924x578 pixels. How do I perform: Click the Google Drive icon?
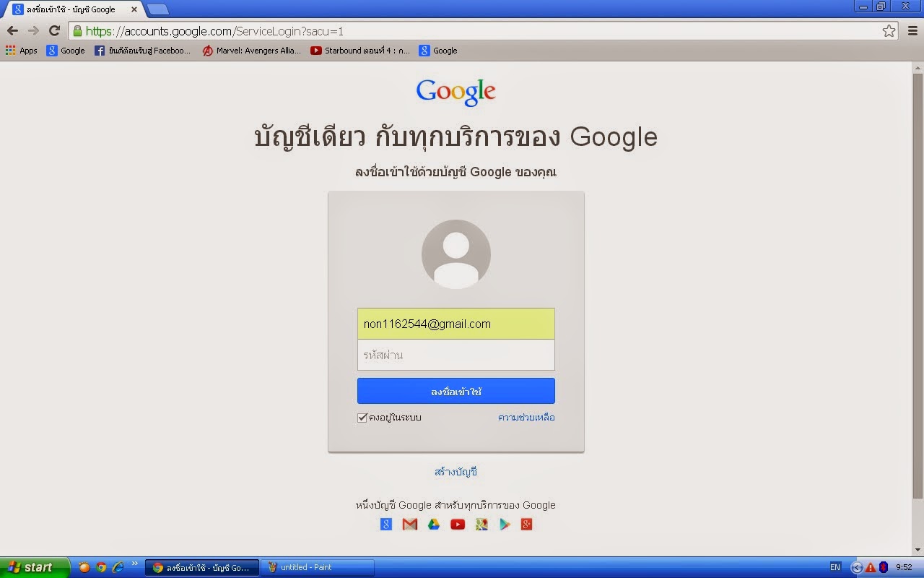click(434, 525)
